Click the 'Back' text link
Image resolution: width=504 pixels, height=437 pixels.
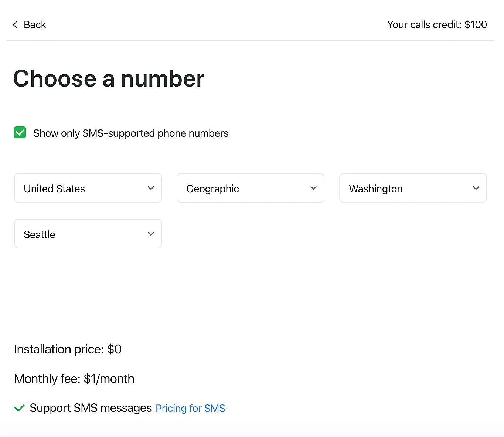(x=35, y=25)
